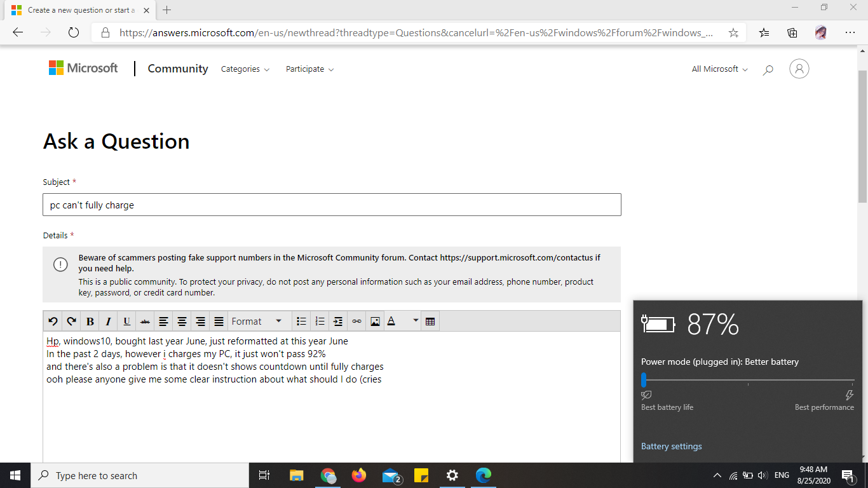Open Battery settings link
This screenshot has width=868, height=488.
coord(672,446)
